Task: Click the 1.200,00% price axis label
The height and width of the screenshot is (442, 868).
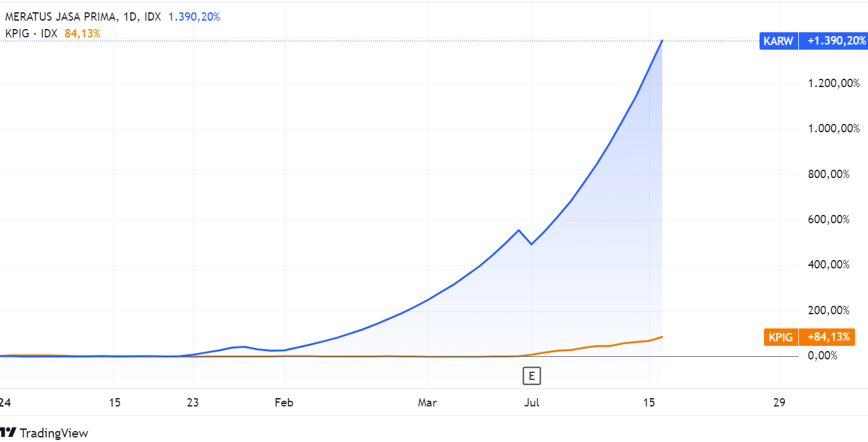Action: pyautogui.click(x=834, y=83)
